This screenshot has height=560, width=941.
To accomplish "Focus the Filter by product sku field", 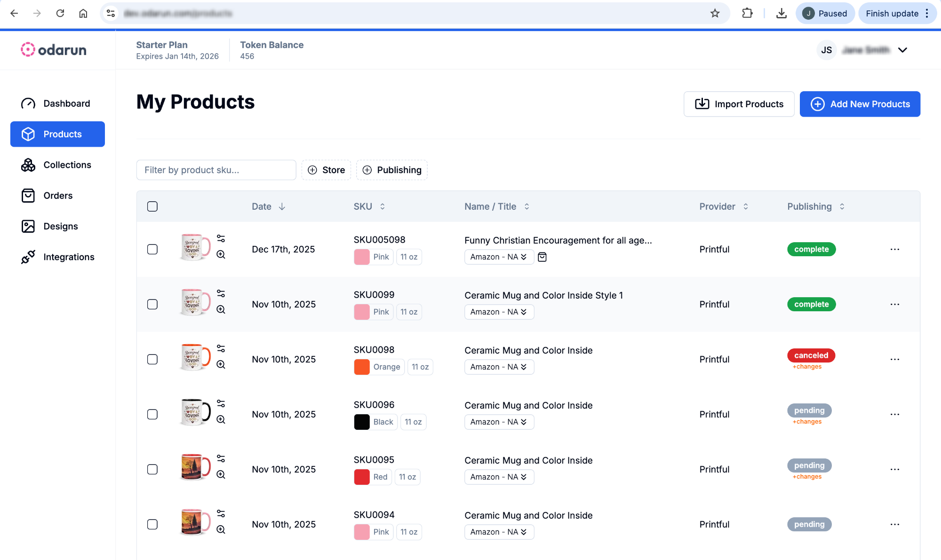I will [x=216, y=170].
